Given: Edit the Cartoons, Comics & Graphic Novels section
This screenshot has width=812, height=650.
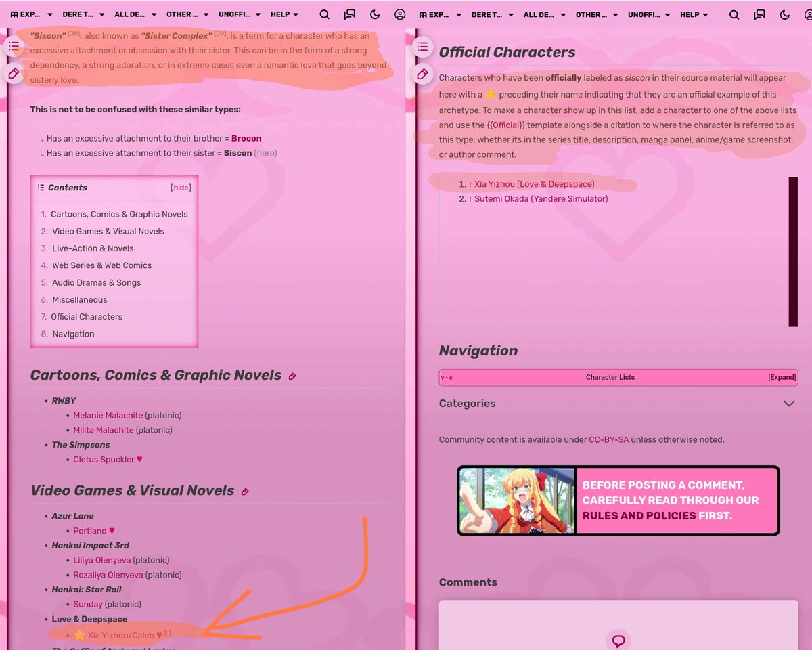Looking at the screenshot, I should point(292,376).
